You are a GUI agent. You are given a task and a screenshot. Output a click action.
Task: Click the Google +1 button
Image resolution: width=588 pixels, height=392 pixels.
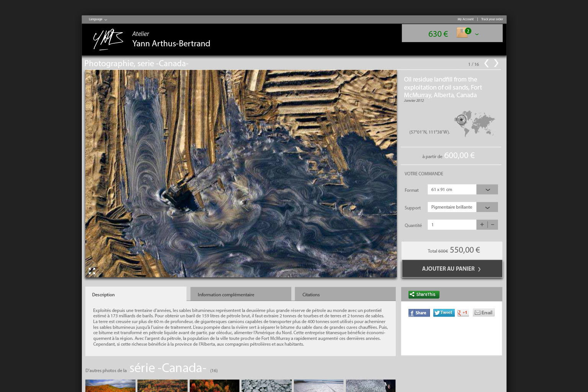pos(463,313)
